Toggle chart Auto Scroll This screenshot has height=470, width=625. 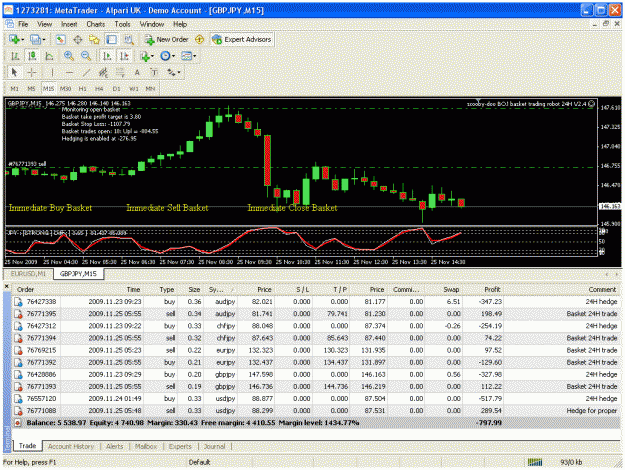[107, 56]
